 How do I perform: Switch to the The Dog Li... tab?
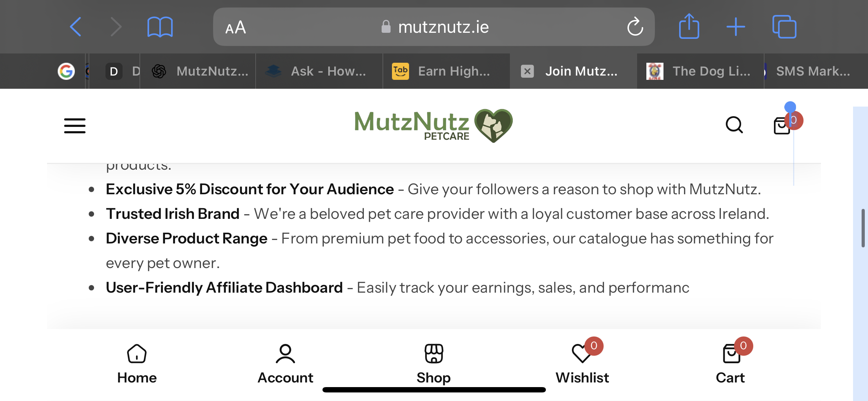tap(700, 71)
